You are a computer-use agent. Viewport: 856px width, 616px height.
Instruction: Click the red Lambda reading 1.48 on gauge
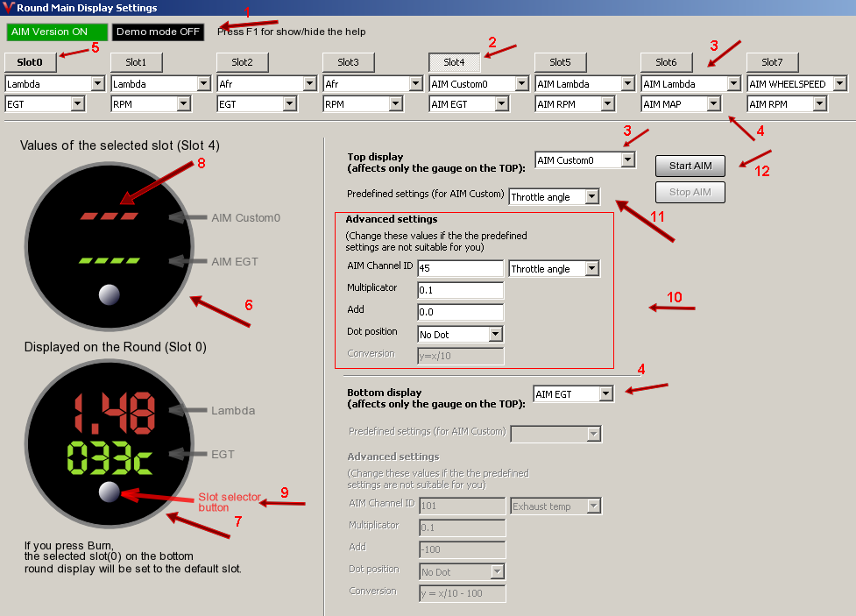click(115, 411)
